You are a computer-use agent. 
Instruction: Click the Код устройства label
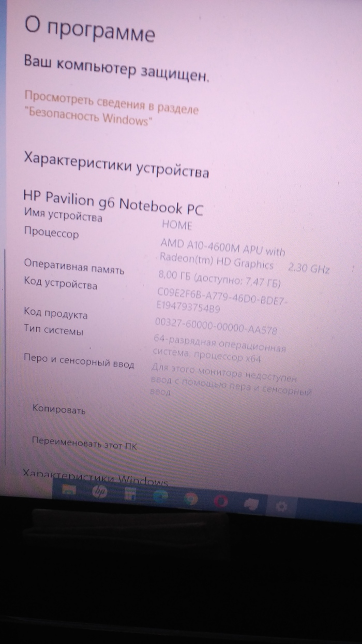click(x=60, y=283)
